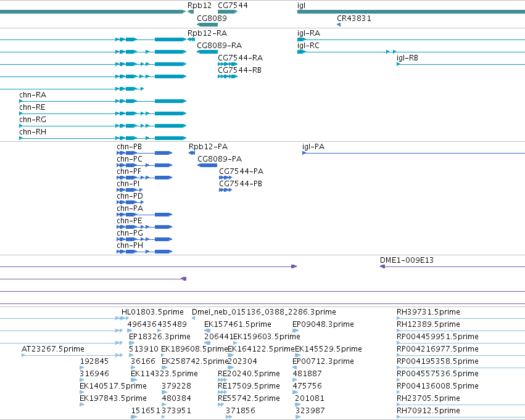Open the EK157461.5prime EST label
Screen dimensions: 525x420
(238, 324)
